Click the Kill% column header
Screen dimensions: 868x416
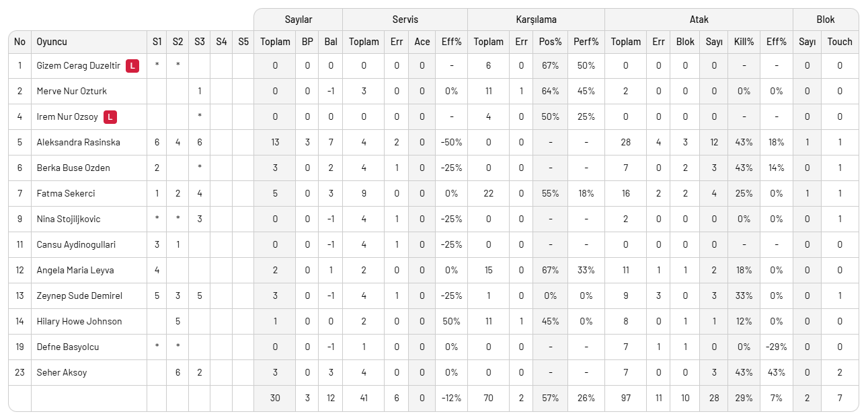744,42
